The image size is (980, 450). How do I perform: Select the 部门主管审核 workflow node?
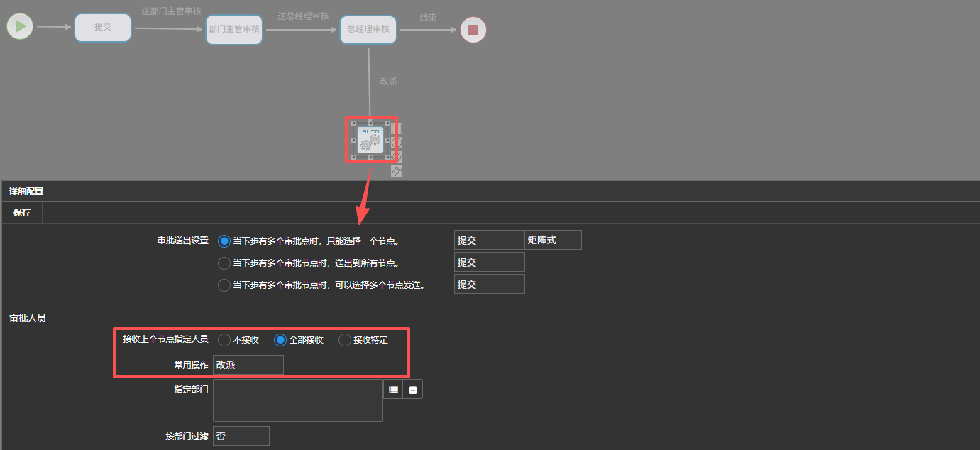pyautogui.click(x=234, y=29)
